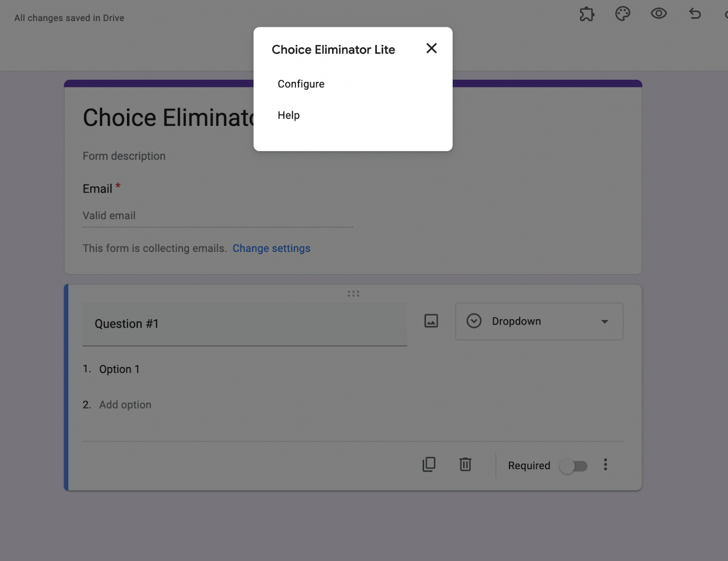Screen dimensions: 728x561
Task: Click the Option 1 text
Action: click(x=119, y=369)
